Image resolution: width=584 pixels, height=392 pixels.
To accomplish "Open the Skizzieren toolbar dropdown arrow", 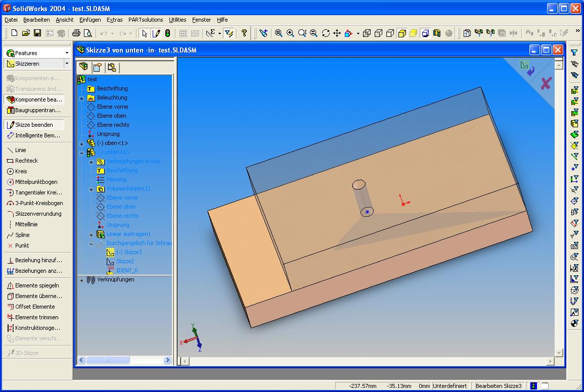I will 67,64.
